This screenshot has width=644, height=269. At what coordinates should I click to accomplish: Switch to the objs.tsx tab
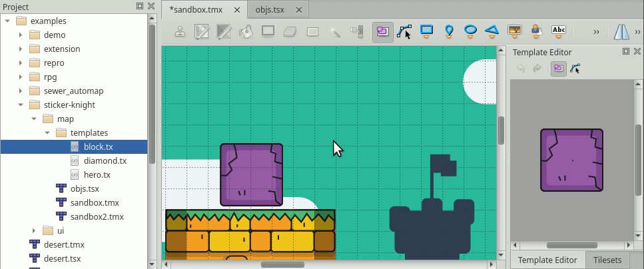(x=270, y=9)
